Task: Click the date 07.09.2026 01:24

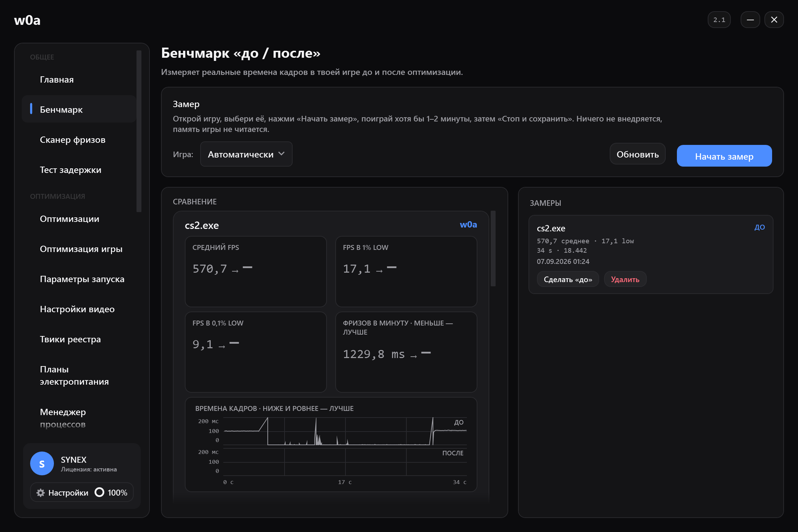Action: 563,261
